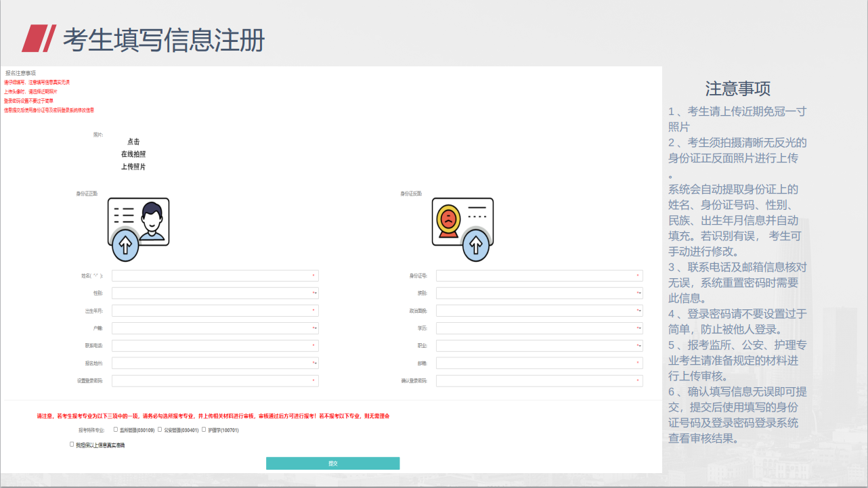Check the 监所管理(030109) major checkbox
This screenshot has width=868, height=488.
(116, 429)
